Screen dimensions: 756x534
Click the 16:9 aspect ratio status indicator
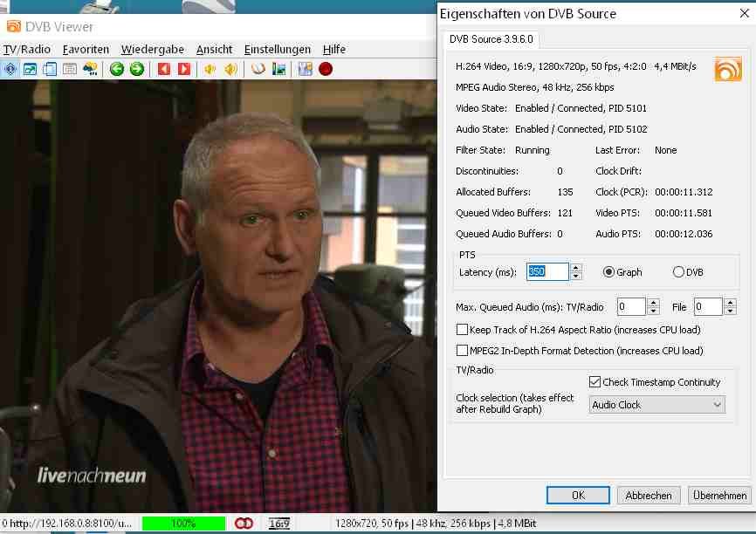(279, 524)
